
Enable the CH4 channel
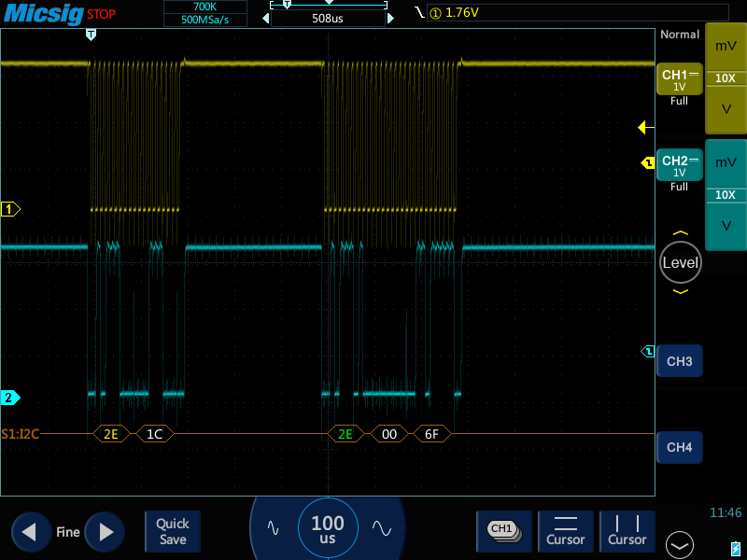coord(680,447)
